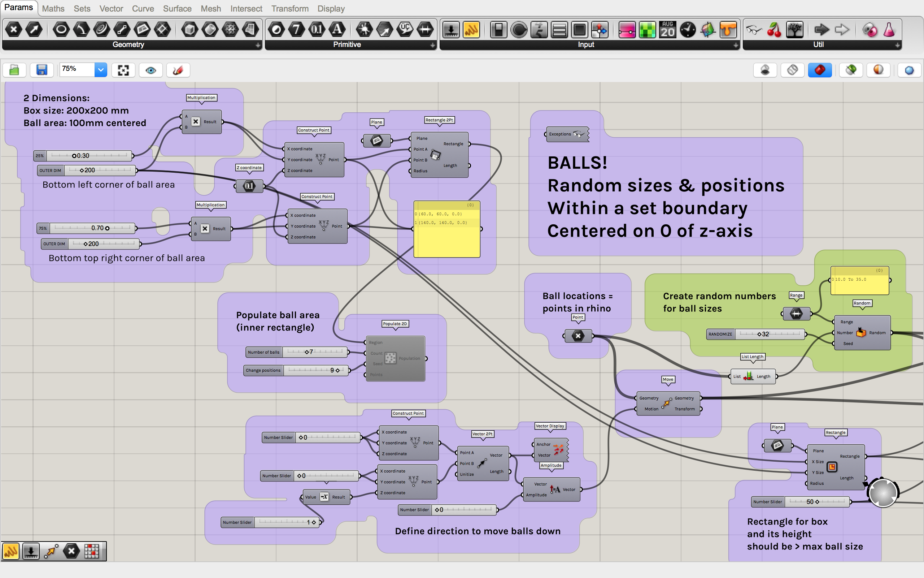924x578 pixels.
Task: Select the Box parameter icon
Action: [x=190, y=29]
